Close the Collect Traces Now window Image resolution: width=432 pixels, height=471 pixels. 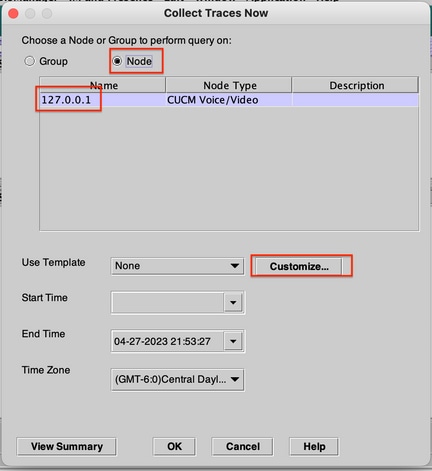tap(13, 13)
